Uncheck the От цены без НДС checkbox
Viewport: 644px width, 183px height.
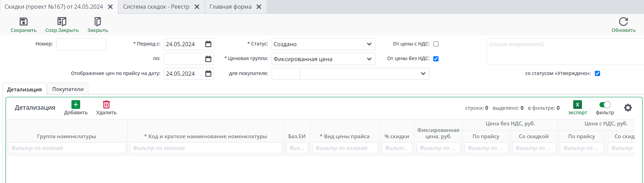pyautogui.click(x=436, y=59)
